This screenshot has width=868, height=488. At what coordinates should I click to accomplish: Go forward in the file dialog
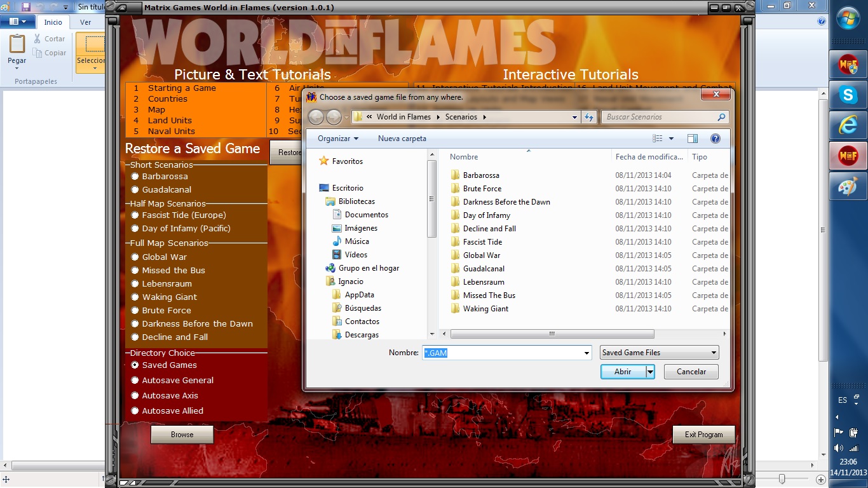tap(334, 117)
